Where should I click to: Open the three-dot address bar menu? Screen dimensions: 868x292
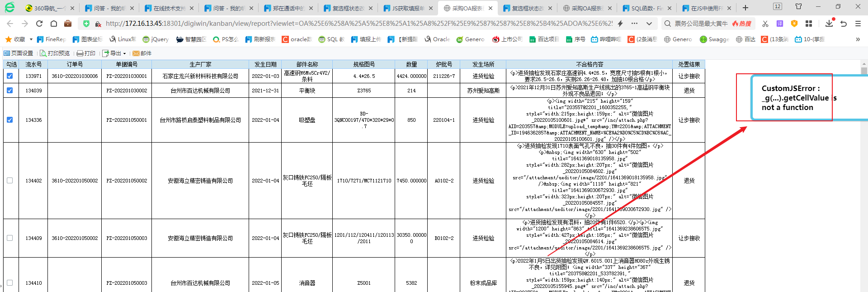(635, 24)
